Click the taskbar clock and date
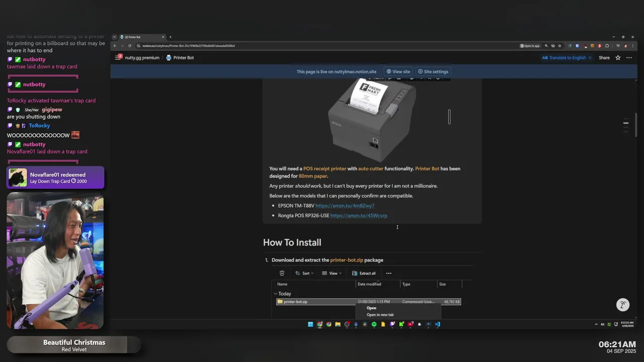The width and height of the screenshot is (644, 362). click(x=627, y=324)
